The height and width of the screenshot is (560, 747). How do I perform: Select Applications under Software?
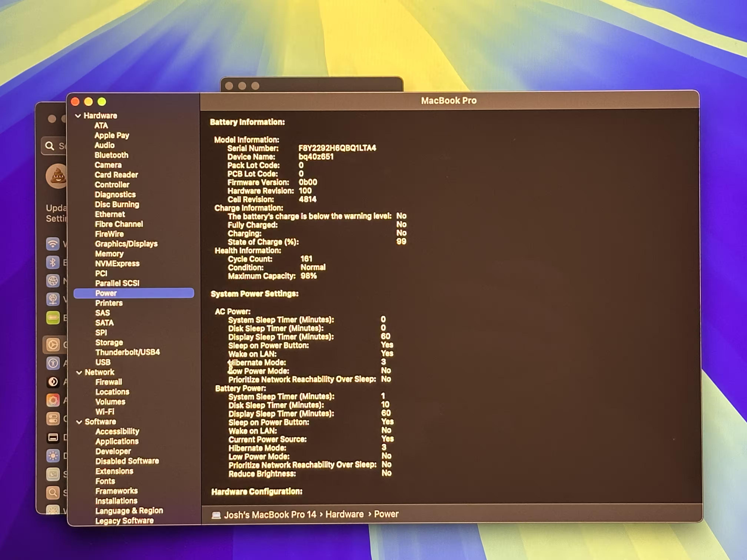[117, 441]
